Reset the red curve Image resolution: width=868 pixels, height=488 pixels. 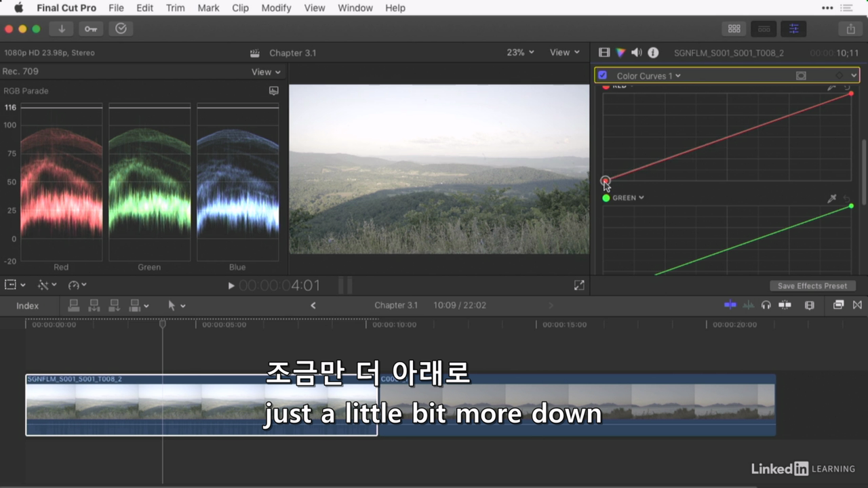point(847,87)
